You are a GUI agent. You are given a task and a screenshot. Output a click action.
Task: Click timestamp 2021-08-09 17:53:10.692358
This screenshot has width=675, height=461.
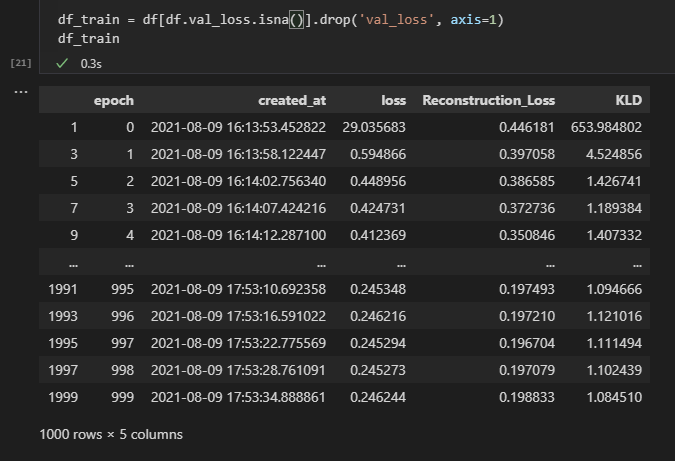click(238, 289)
